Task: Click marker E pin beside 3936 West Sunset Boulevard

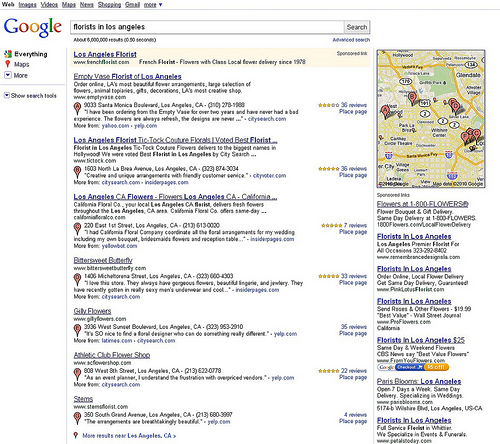Action: [x=77, y=330]
